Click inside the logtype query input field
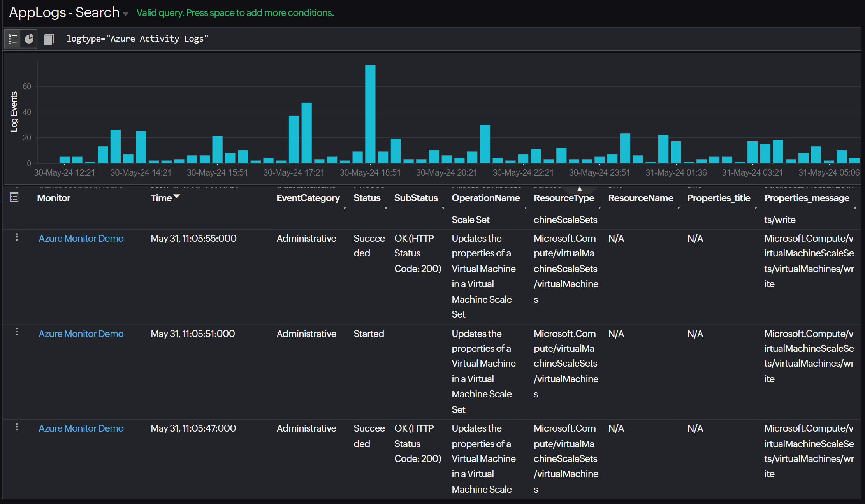 tap(137, 39)
